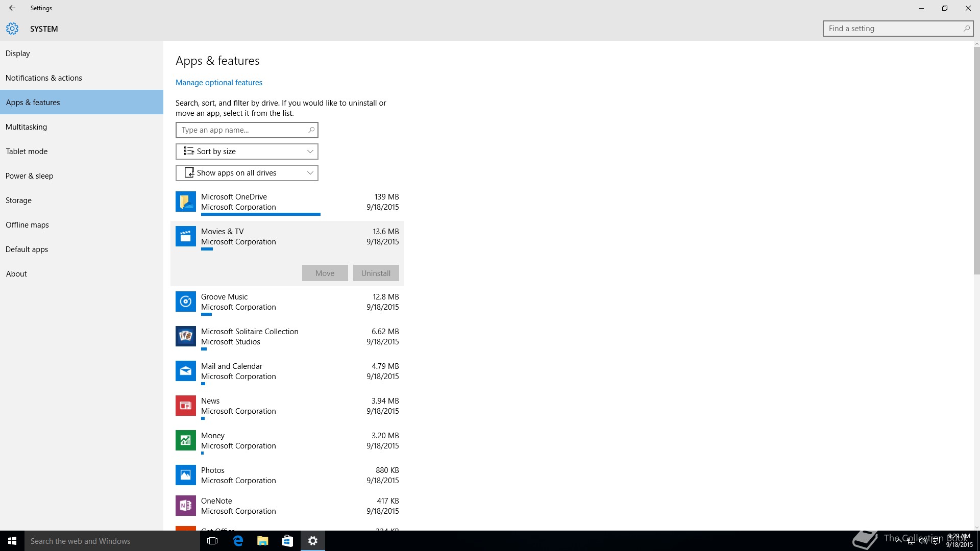
Task: Open the Show apps on all drives dropdown
Action: pyautogui.click(x=247, y=173)
